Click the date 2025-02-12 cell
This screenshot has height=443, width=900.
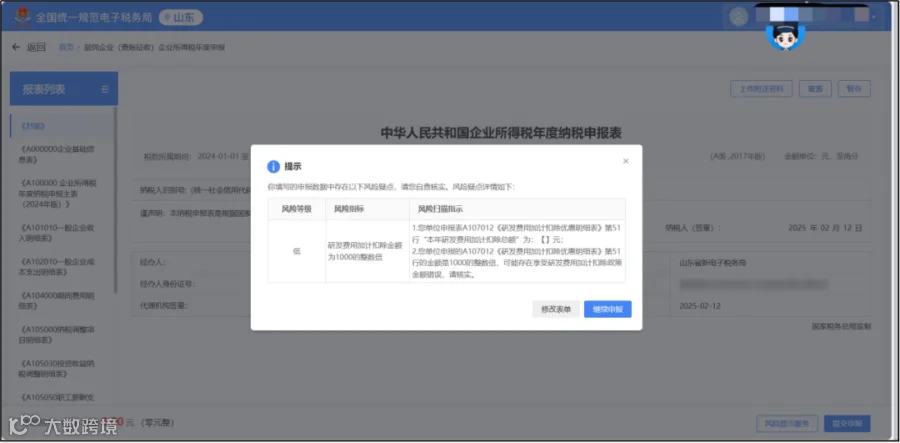pos(699,305)
